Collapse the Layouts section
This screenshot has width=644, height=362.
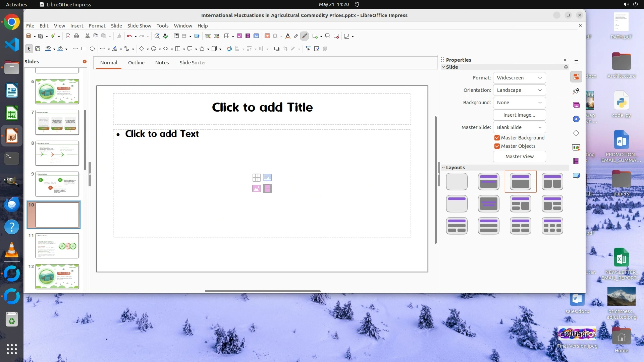point(443,168)
